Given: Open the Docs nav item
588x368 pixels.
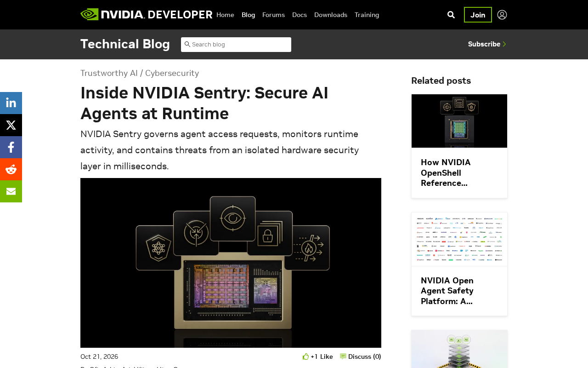Looking at the screenshot, I should tap(300, 15).
